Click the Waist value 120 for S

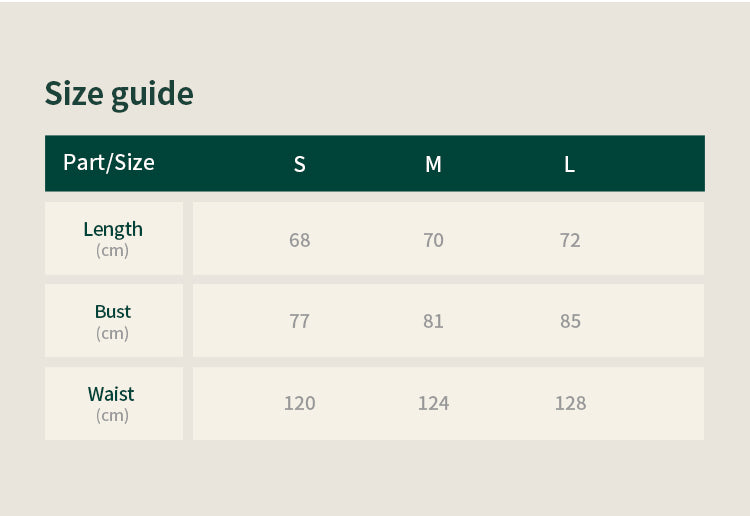(x=299, y=403)
